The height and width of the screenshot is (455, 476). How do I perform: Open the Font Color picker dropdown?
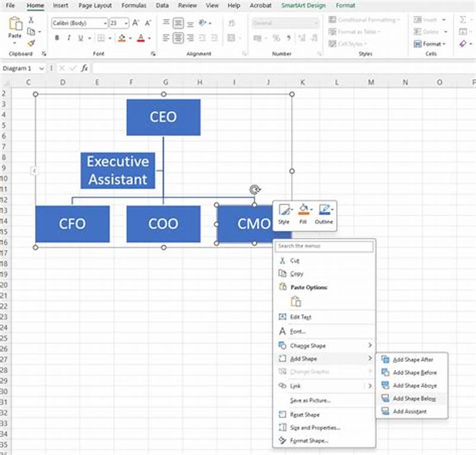click(x=148, y=38)
